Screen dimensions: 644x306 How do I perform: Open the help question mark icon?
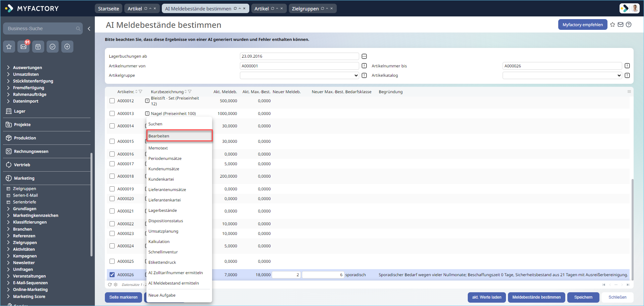(629, 24)
